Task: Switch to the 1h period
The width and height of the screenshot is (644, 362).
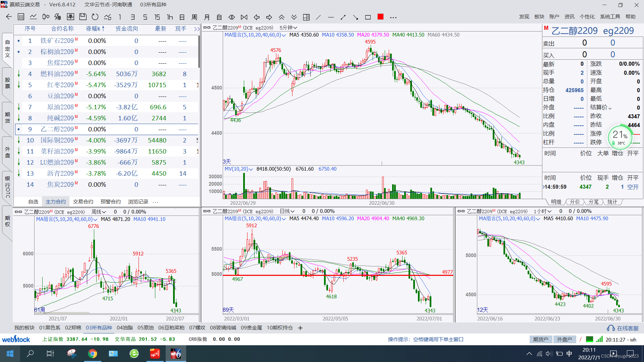Action: (x=170, y=17)
